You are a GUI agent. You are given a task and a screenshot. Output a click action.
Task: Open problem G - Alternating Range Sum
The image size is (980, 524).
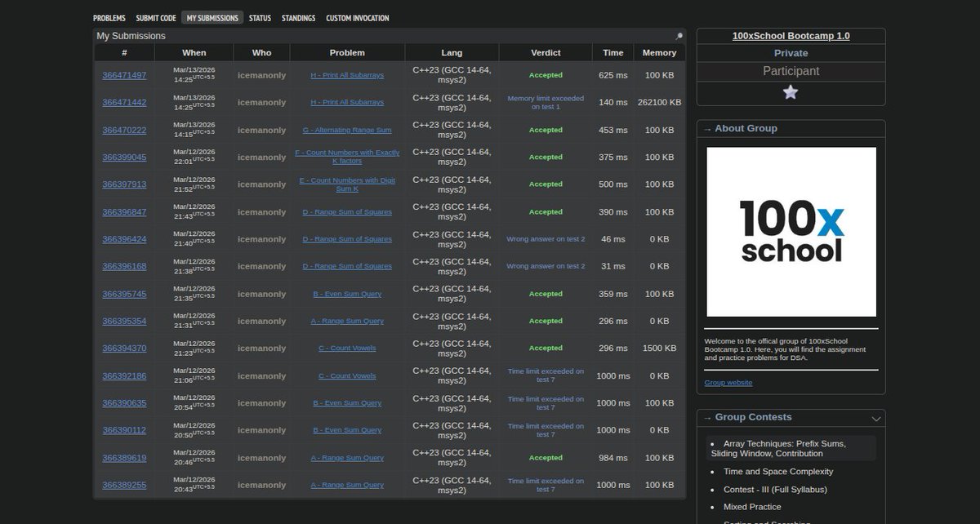point(347,130)
